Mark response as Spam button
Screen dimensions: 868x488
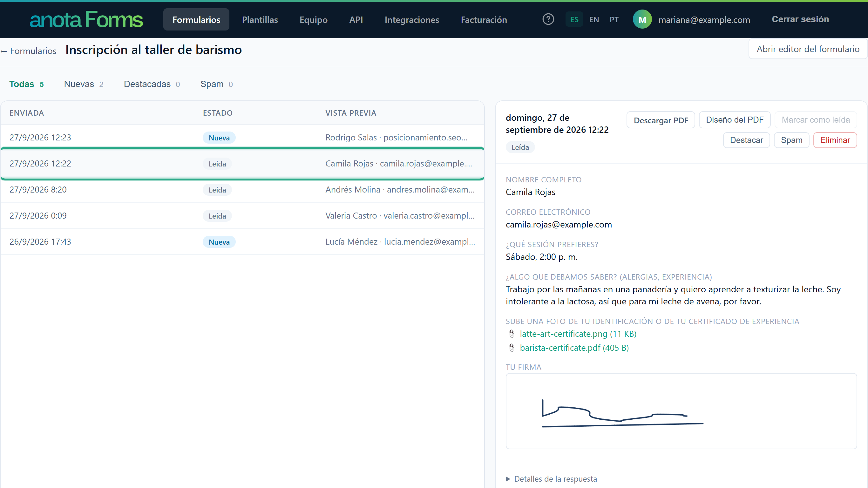tap(791, 140)
